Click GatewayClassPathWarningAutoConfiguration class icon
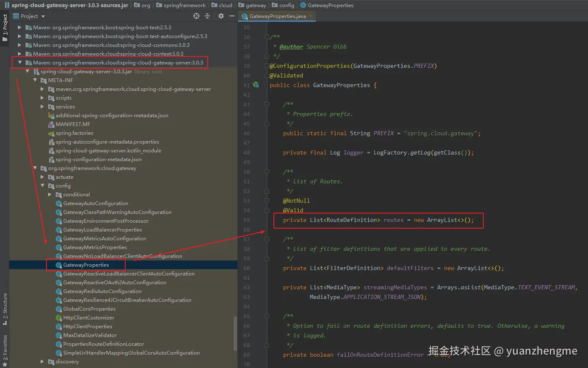The height and width of the screenshot is (368, 588). [59, 212]
